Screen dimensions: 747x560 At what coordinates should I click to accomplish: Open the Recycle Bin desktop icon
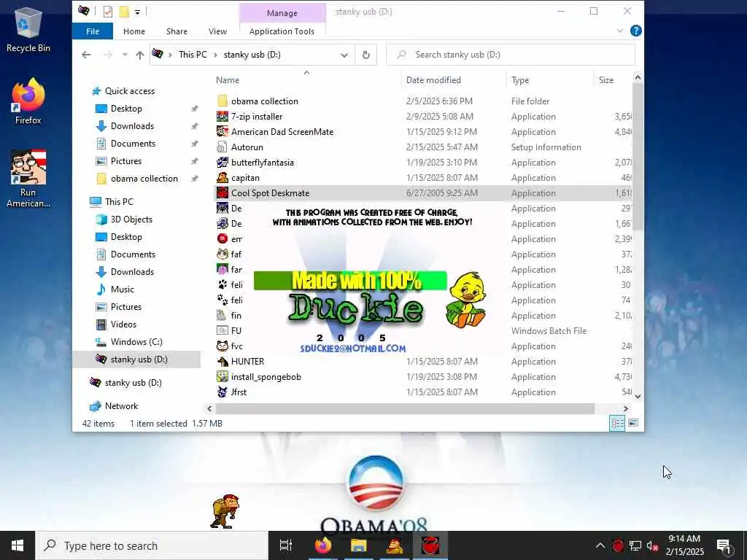28,29
